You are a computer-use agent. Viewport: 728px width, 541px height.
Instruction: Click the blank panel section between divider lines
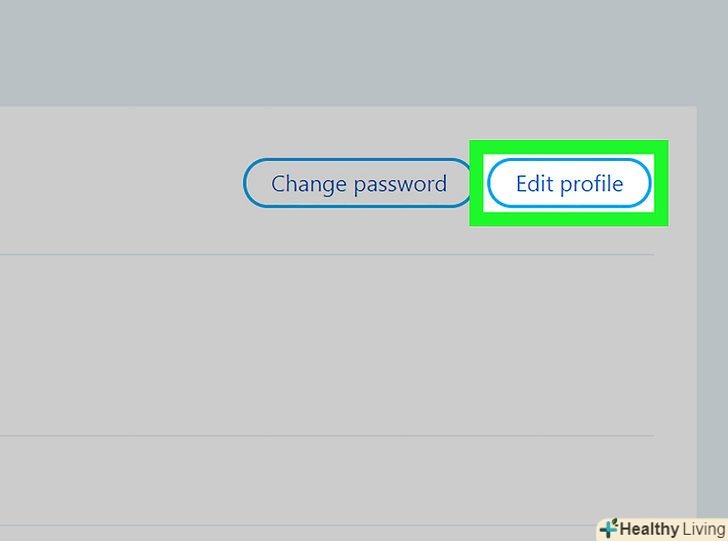point(300,345)
